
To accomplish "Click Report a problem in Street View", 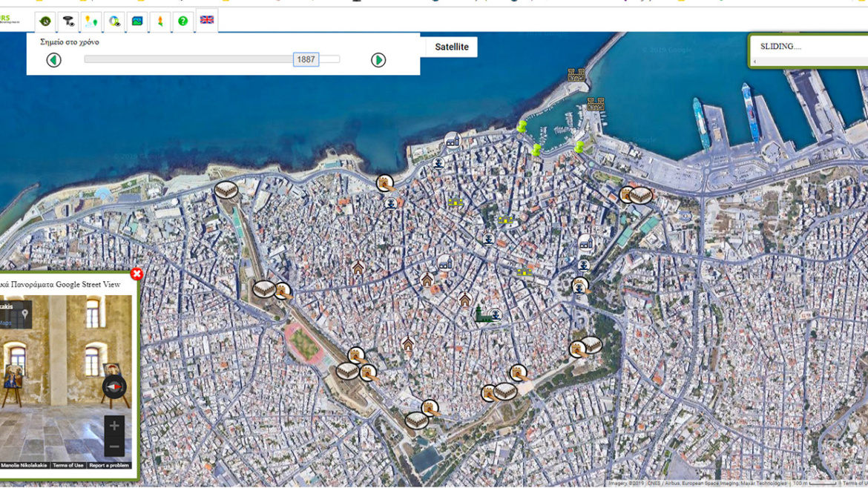I will (110, 465).
